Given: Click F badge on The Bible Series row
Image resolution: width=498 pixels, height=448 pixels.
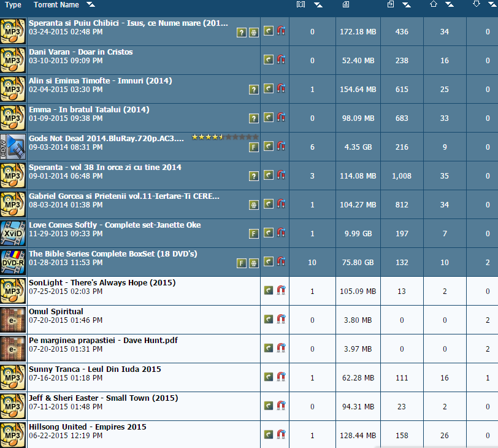Looking at the screenshot, I should [242, 263].
